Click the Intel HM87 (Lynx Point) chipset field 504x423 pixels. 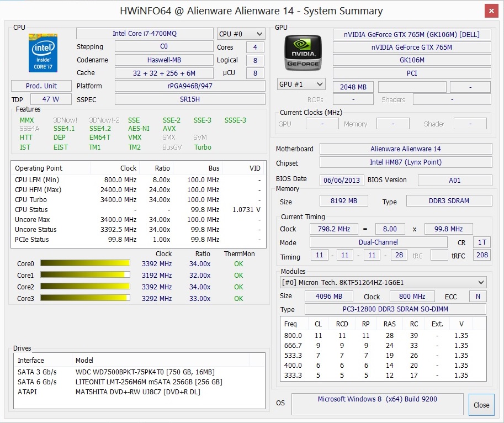[x=406, y=162]
